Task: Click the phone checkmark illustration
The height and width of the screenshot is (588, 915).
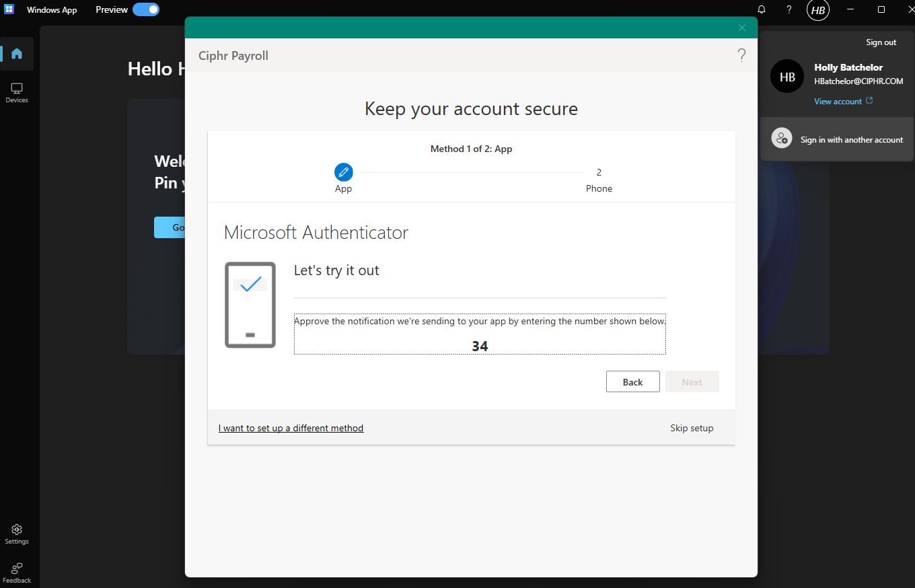Action: pyautogui.click(x=250, y=305)
